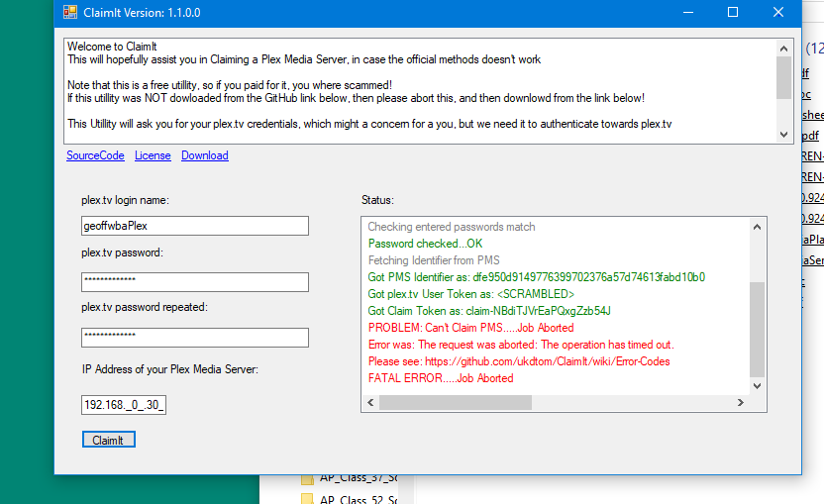Maximize the ClaimIt window
Screen dimensions: 824x504
pos(733,12)
